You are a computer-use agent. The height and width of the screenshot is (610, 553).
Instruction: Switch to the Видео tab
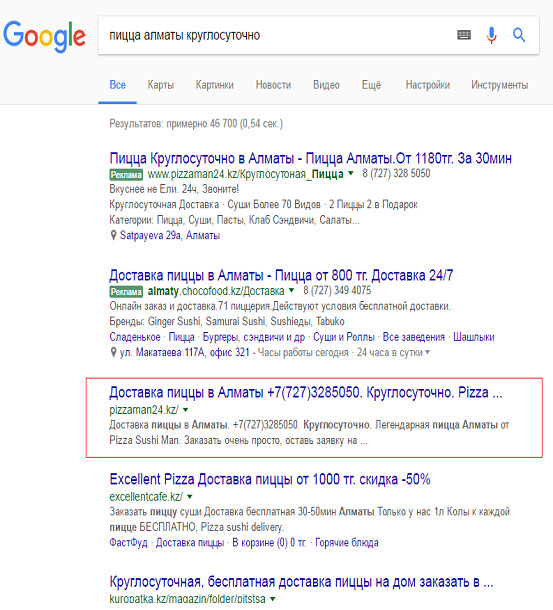(327, 85)
